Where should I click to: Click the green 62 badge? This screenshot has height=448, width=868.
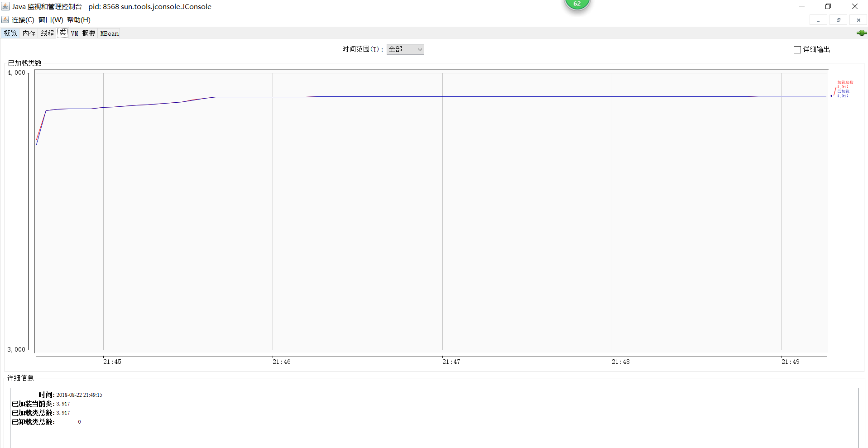(x=577, y=4)
